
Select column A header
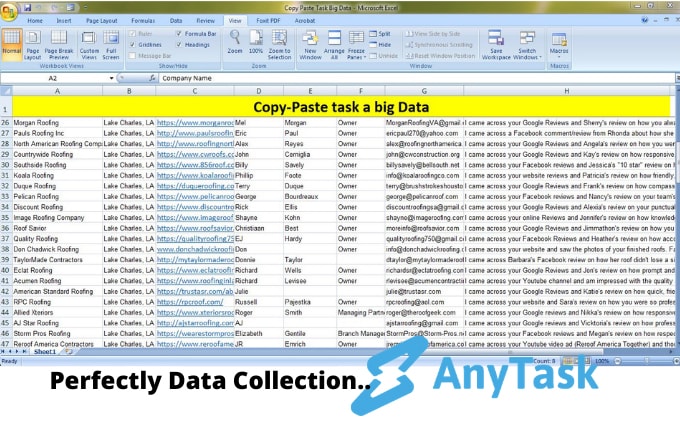coord(57,91)
